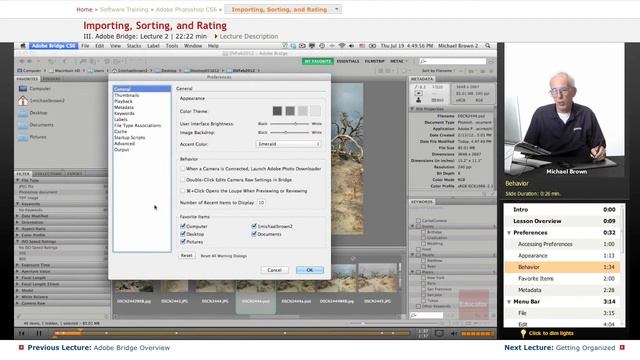Uncheck Pictures in Favorite Items
Viewport: 640px width, 360px height.
pos(183,242)
